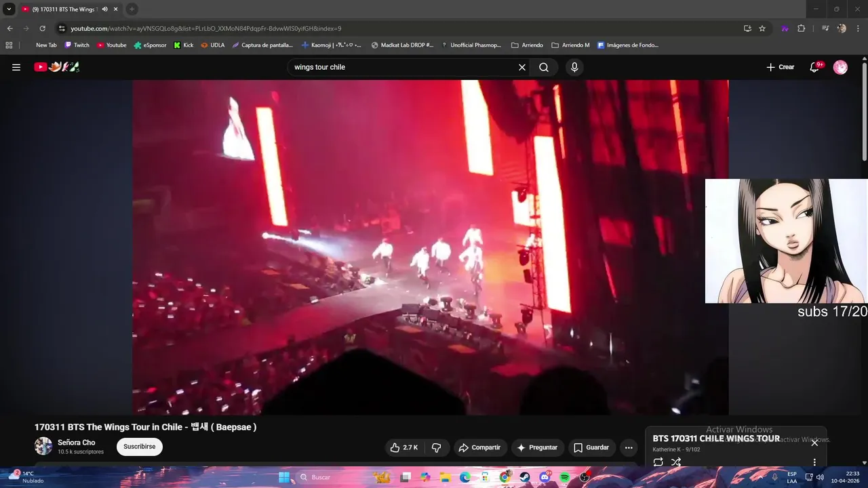Screen dimensions: 868x488
Task: Open the Crear upload menu
Action: [780, 67]
